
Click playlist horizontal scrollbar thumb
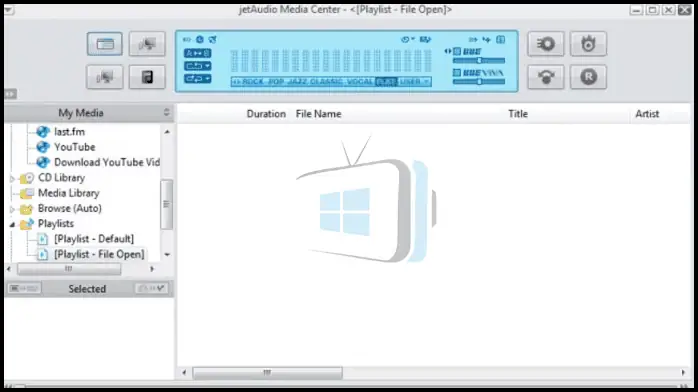267,372
